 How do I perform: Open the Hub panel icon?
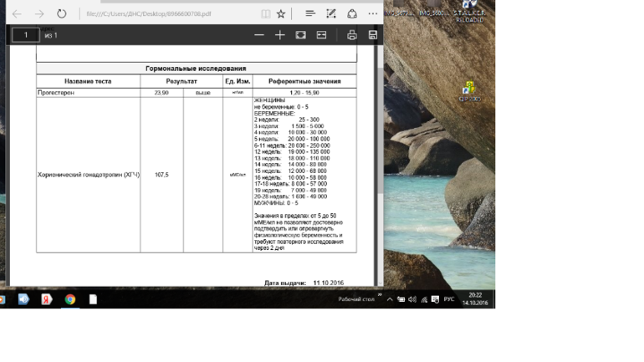point(310,14)
